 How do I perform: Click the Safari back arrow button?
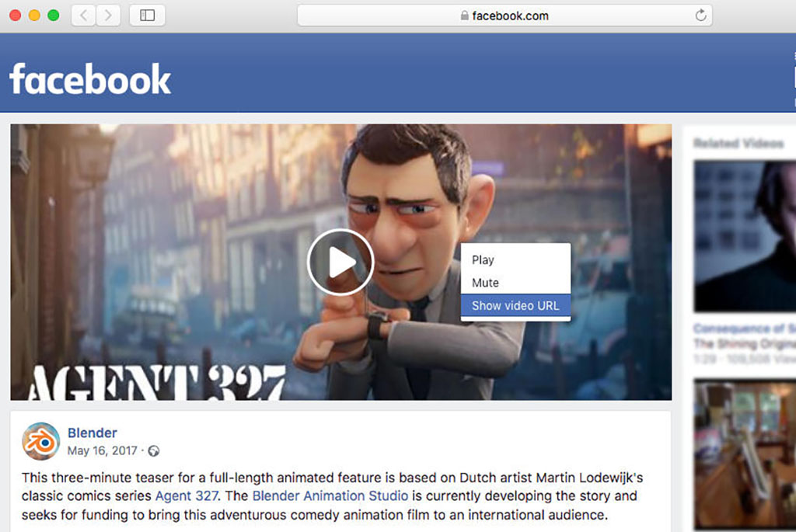click(x=84, y=16)
